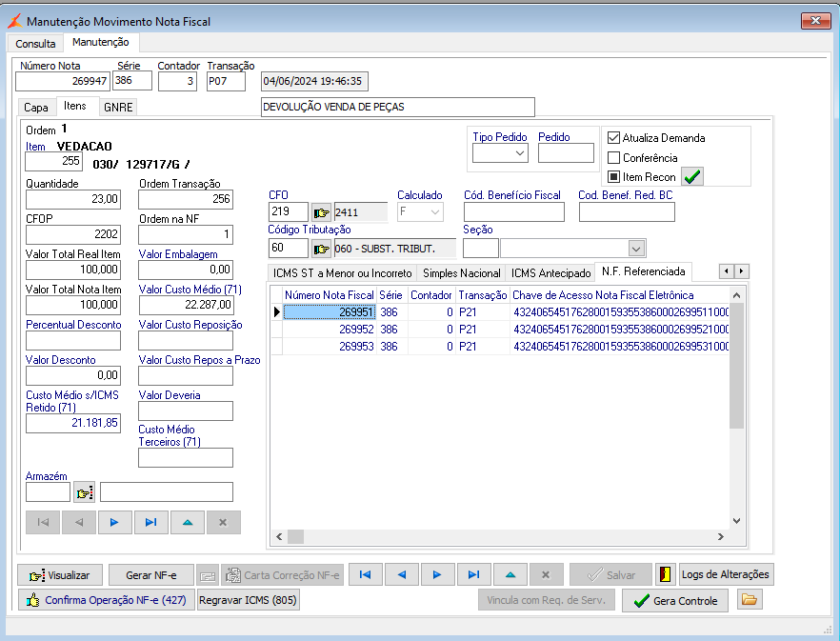Enable the Conferência checkbox
The image size is (840, 641).
[614, 158]
